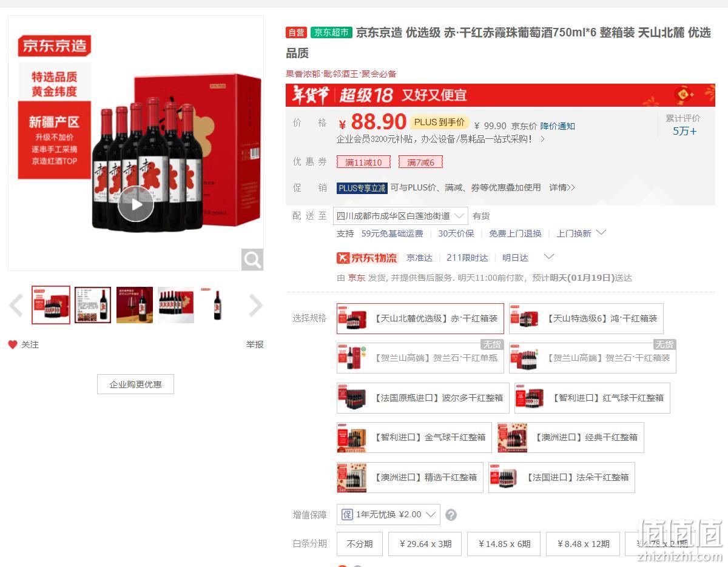Image resolution: width=728 pixels, height=567 pixels.
Task: Click the PLUS专享立减 promotion tag
Action: pos(362,188)
